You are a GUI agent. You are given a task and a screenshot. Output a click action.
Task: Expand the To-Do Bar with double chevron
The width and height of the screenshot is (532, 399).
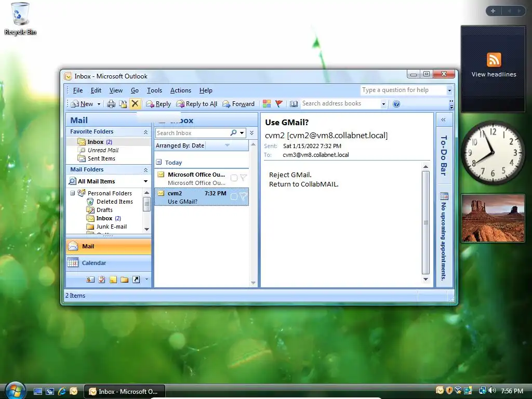point(443,120)
